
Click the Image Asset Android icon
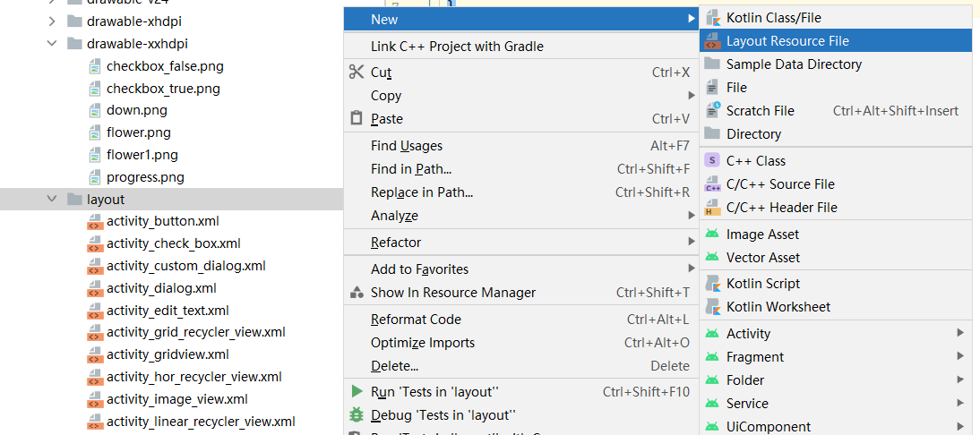[712, 235]
